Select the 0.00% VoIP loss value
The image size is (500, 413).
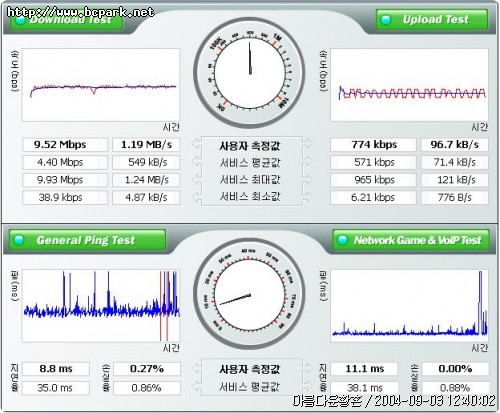point(455,369)
